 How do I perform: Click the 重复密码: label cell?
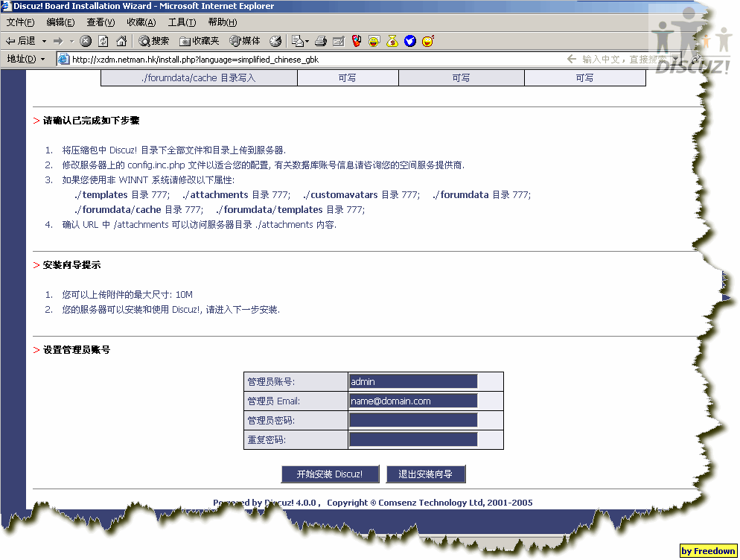pos(296,439)
